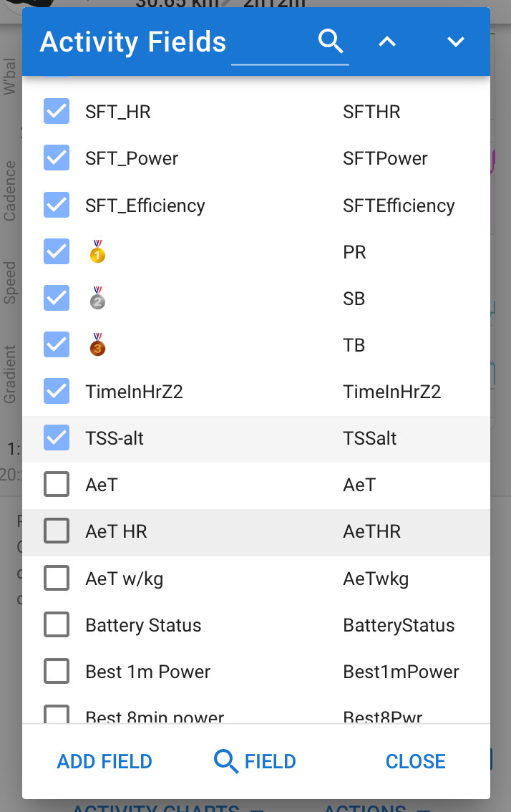The width and height of the screenshot is (511, 812).
Task: Enable the AeT HR checkbox
Action: pos(57,531)
